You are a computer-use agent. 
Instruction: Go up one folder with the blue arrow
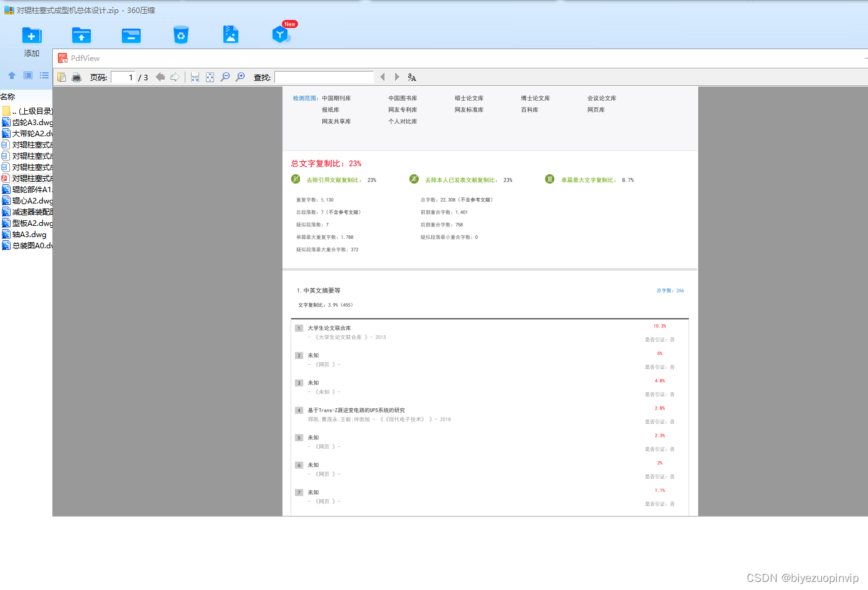(x=12, y=75)
